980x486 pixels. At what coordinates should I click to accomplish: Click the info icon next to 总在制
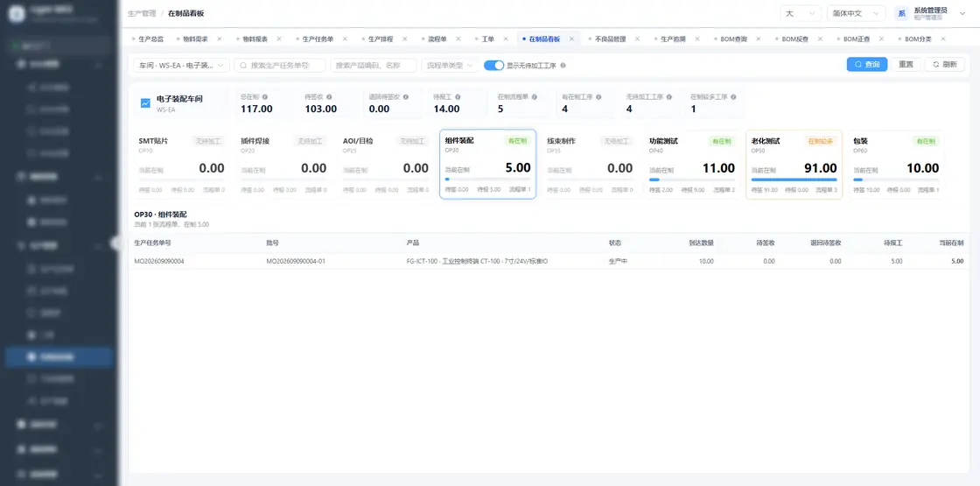point(265,97)
